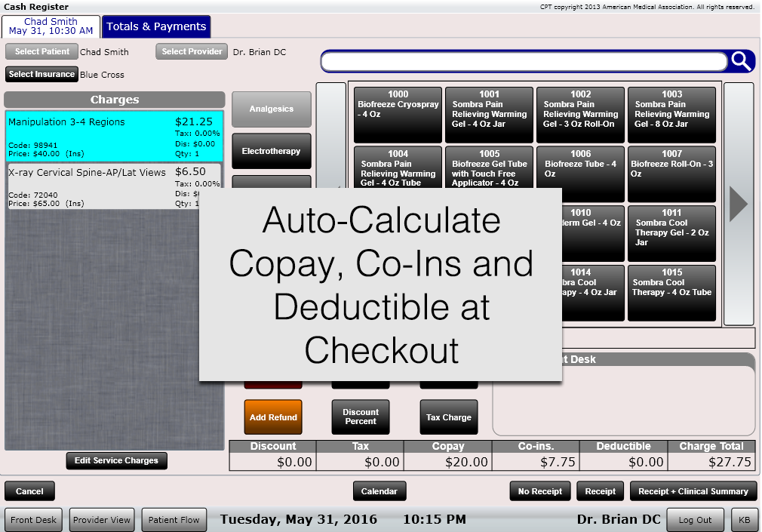This screenshot has height=532, width=762.
Task: Apply a Discount Percent
Action: click(360, 417)
